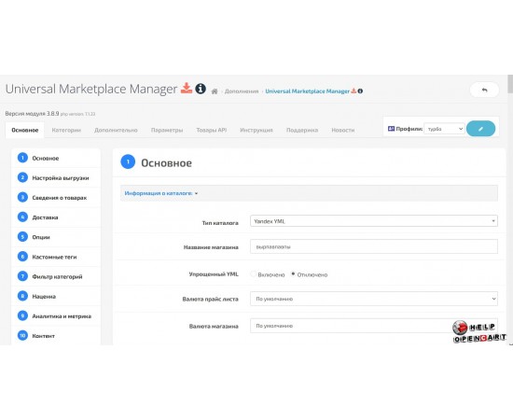Screen dimensions: 513x420
Task: Open the Инструкция tab
Action: click(256, 130)
